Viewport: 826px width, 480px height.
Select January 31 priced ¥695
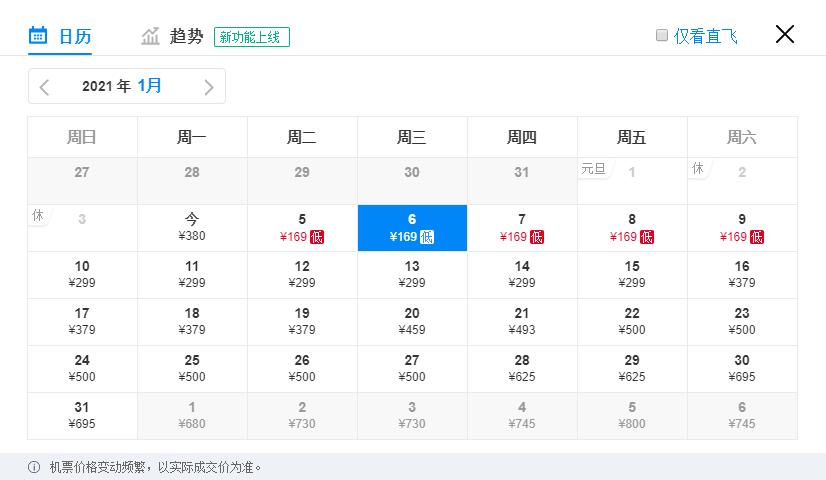click(82, 415)
